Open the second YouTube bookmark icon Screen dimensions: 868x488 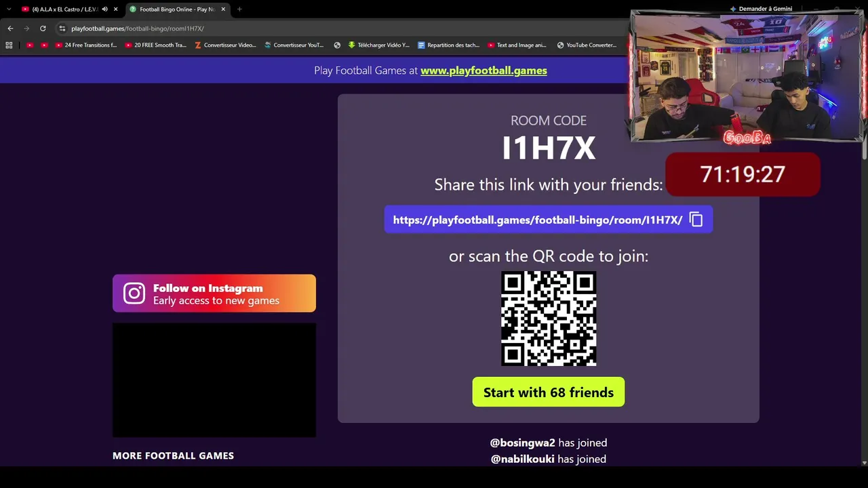(x=44, y=45)
